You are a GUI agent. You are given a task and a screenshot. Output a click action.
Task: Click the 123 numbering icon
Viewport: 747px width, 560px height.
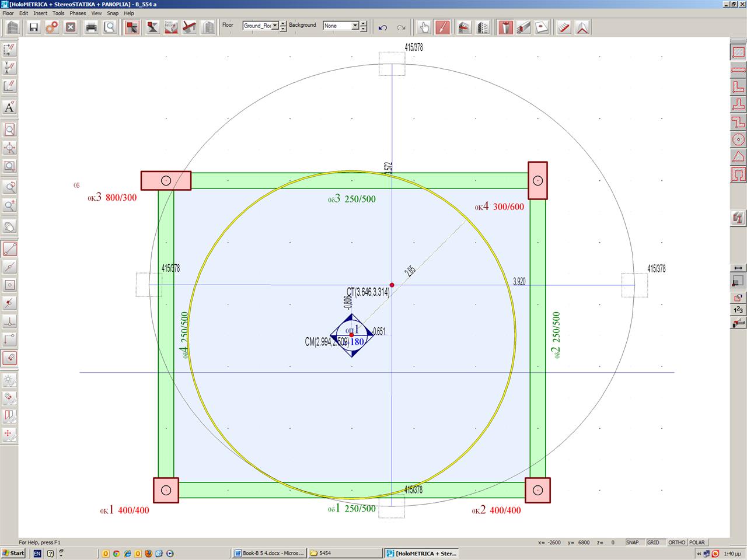738,310
